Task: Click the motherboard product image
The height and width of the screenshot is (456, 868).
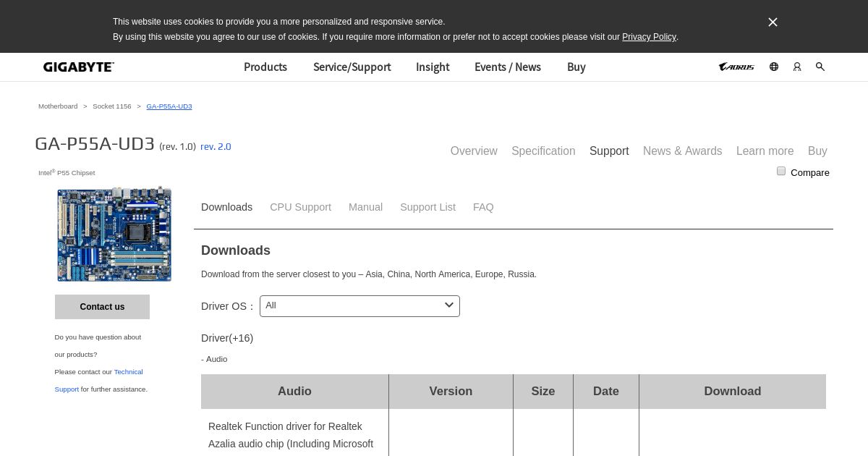Action: pyautogui.click(x=114, y=234)
